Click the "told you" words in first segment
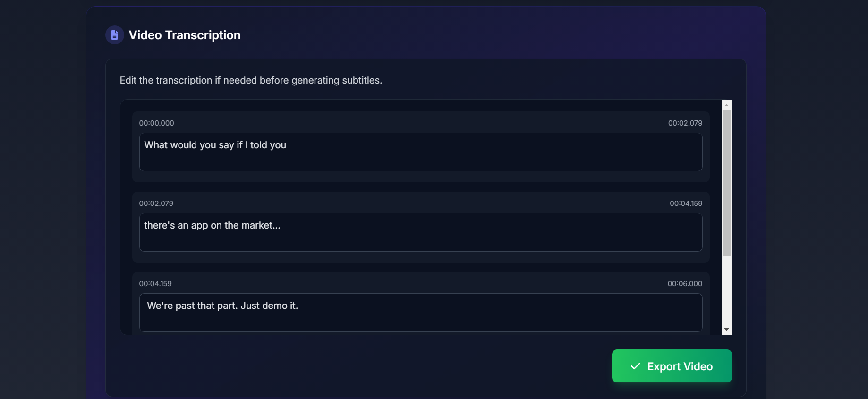Image resolution: width=868 pixels, height=399 pixels. [x=268, y=145]
